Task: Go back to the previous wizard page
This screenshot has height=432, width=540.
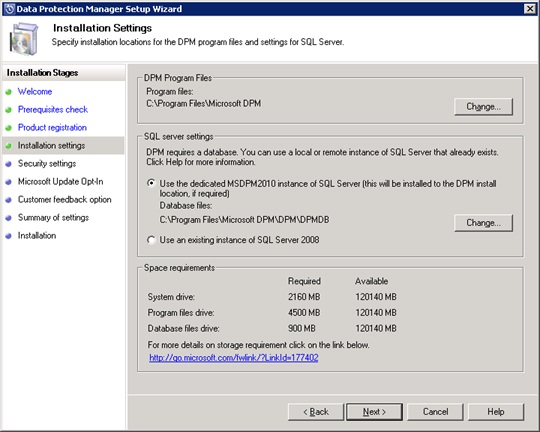Action: tap(316, 412)
